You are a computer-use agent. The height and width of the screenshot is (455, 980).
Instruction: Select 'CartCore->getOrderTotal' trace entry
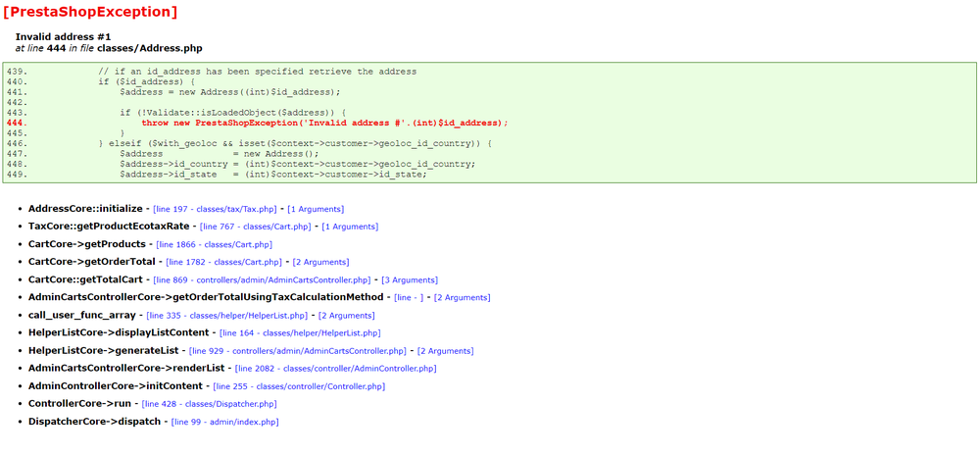tap(92, 261)
